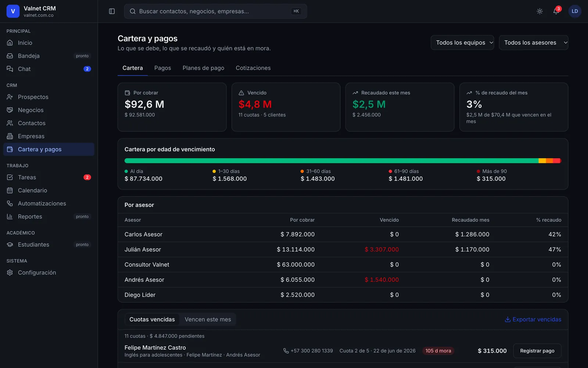Select the Consultor Valnet row
Viewport: 588px width, 368px height.
tap(343, 265)
